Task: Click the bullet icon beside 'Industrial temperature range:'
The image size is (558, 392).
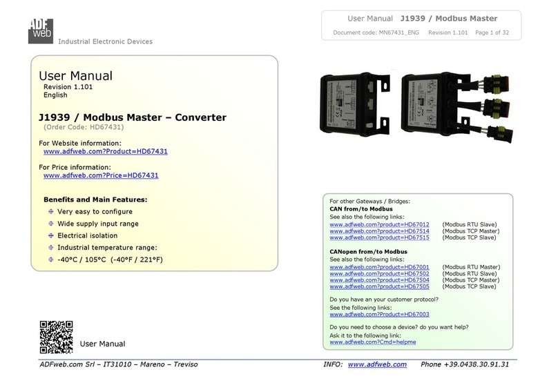Action: point(51,248)
